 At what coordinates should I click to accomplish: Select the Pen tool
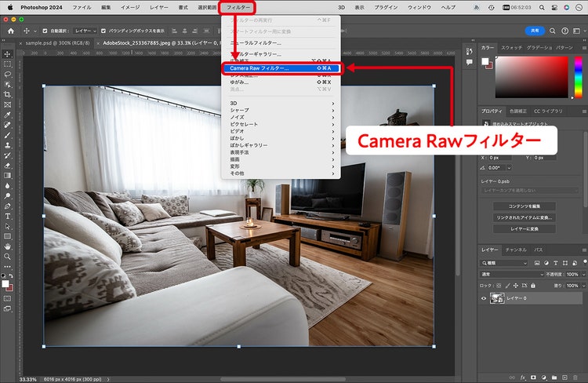coord(7,206)
